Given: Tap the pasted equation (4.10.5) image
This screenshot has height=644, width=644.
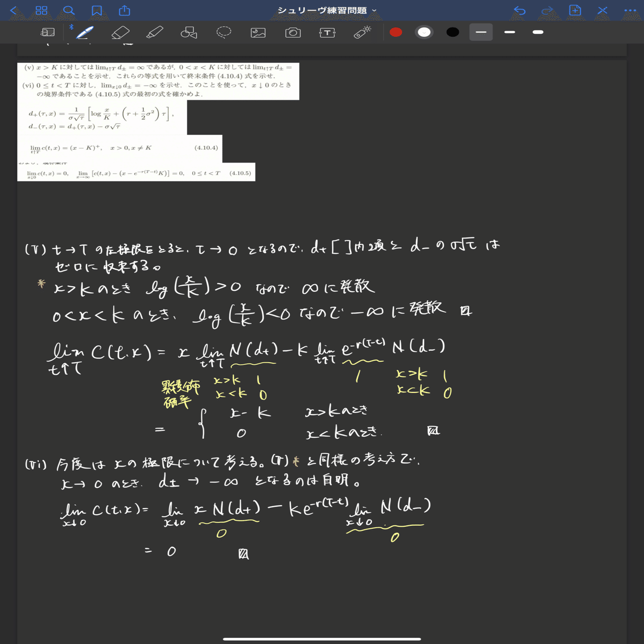Looking at the screenshot, I should tap(136, 172).
